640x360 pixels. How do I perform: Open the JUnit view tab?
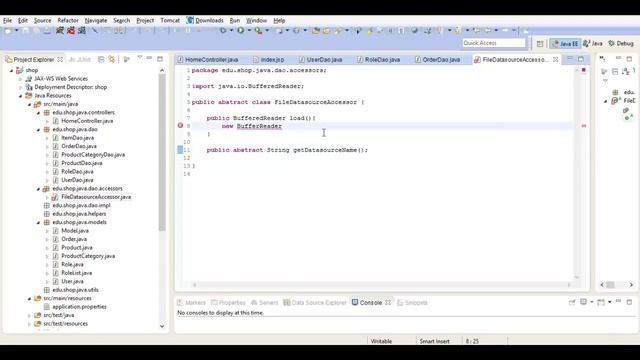point(80,60)
